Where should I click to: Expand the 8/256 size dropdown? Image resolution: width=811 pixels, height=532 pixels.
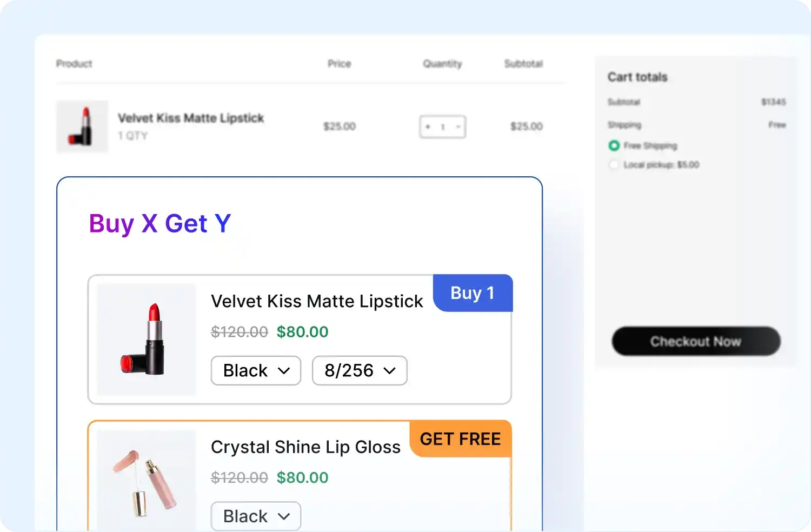click(x=359, y=370)
